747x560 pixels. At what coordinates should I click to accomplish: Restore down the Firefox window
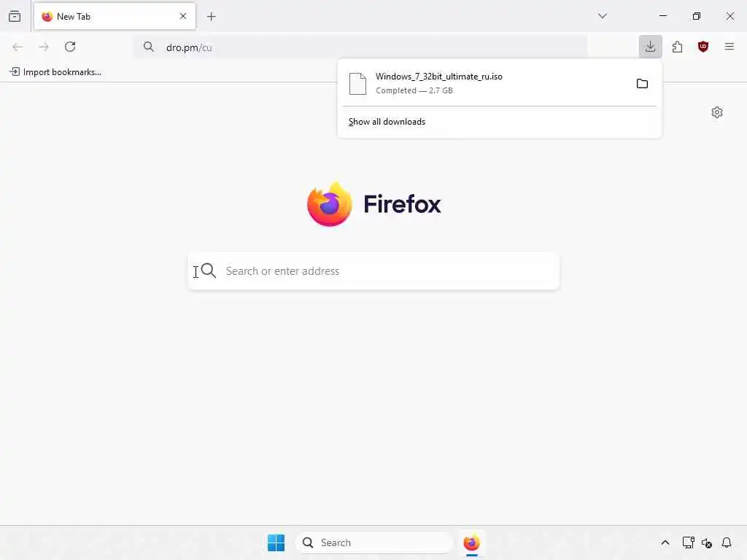697,16
